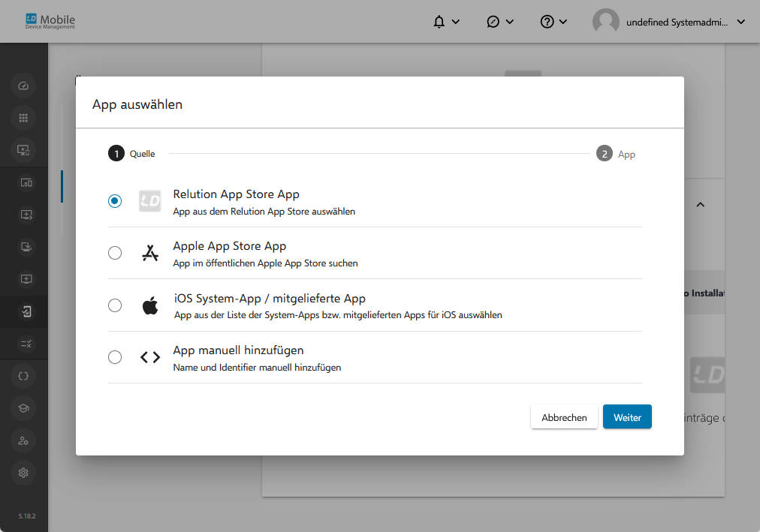Click step 2 App in the stepper

pyautogui.click(x=616, y=154)
